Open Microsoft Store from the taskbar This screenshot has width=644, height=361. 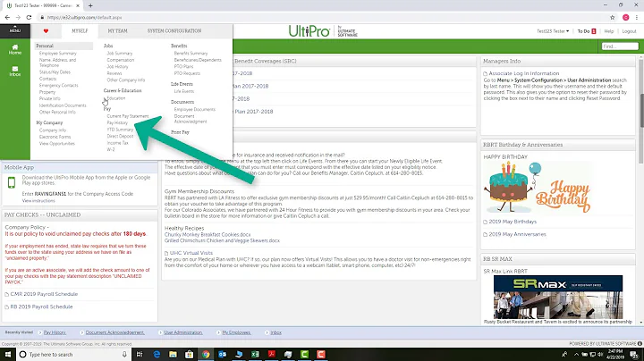(190, 354)
